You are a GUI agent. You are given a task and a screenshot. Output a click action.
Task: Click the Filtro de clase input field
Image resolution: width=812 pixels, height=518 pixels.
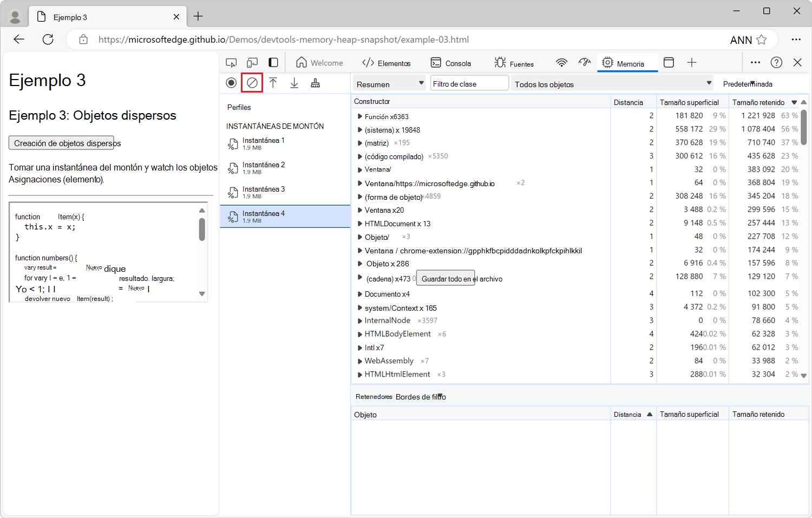click(x=469, y=84)
